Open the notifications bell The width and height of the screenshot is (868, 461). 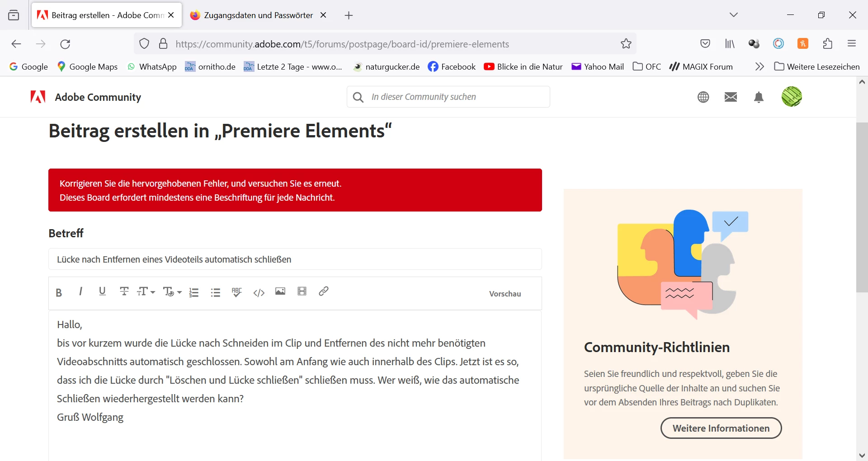(759, 97)
